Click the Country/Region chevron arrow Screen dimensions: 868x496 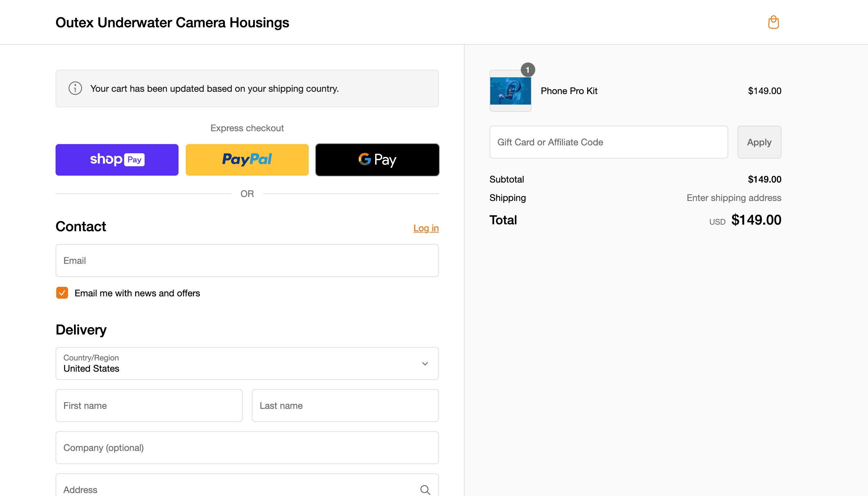pos(425,363)
